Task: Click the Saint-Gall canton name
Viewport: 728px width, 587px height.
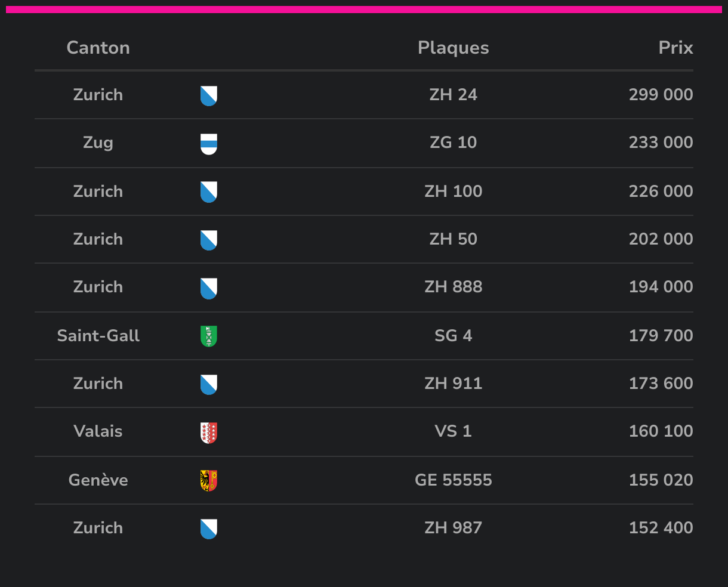Action: coord(98,336)
